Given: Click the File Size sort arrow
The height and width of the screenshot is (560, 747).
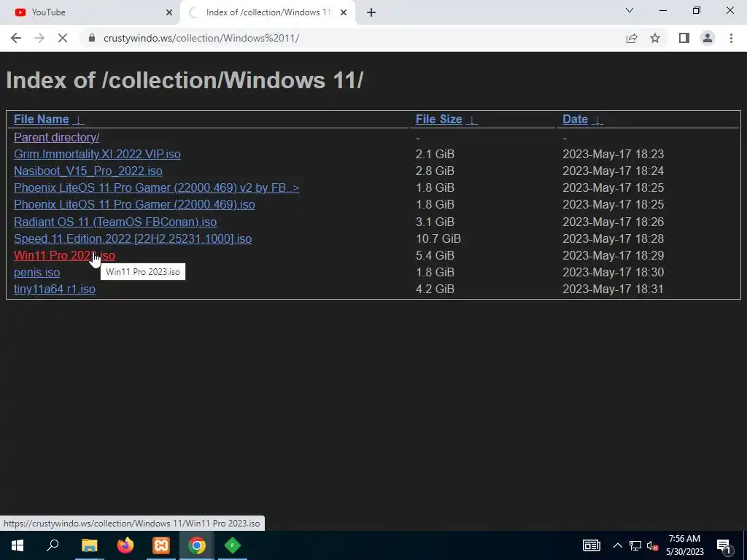Looking at the screenshot, I should tap(472, 120).
